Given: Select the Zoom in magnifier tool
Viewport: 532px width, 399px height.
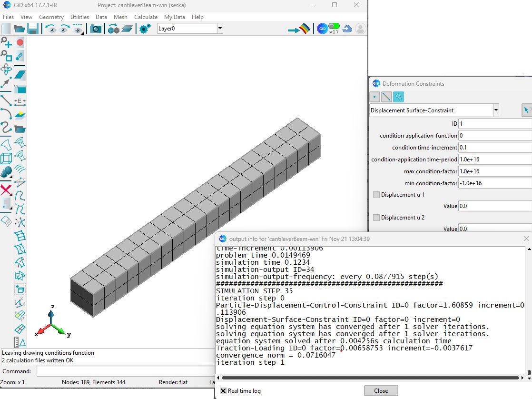Looking at the screenshot, I should click(6, 42).
